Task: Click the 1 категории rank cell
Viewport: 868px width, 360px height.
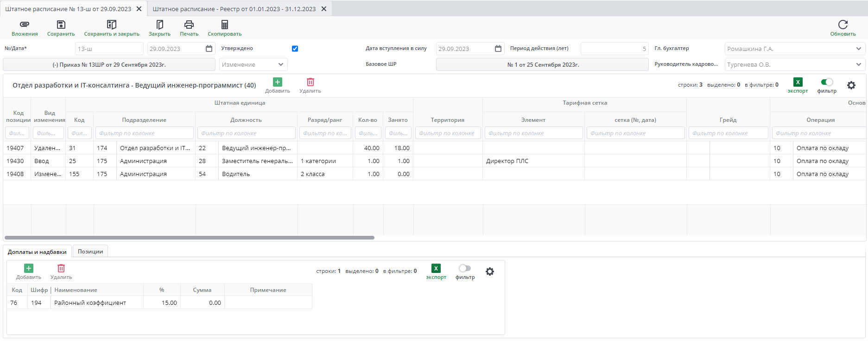Action: coord(325,161)
